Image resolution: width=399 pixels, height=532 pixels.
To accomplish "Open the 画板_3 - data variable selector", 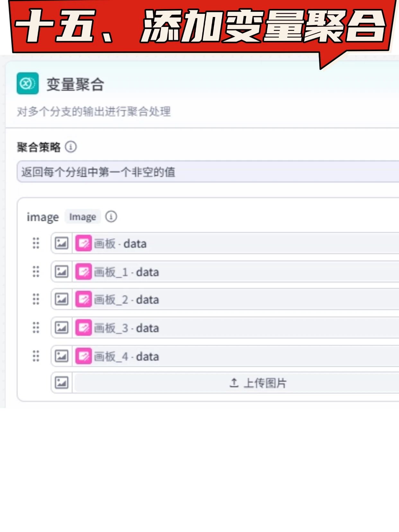I will [x=236, y=328].
